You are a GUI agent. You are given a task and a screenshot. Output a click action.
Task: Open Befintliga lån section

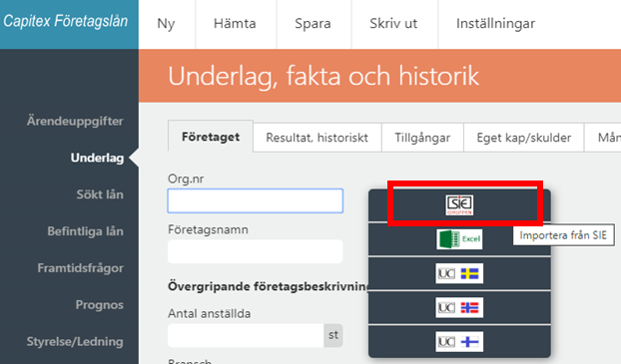click(86, 231)
